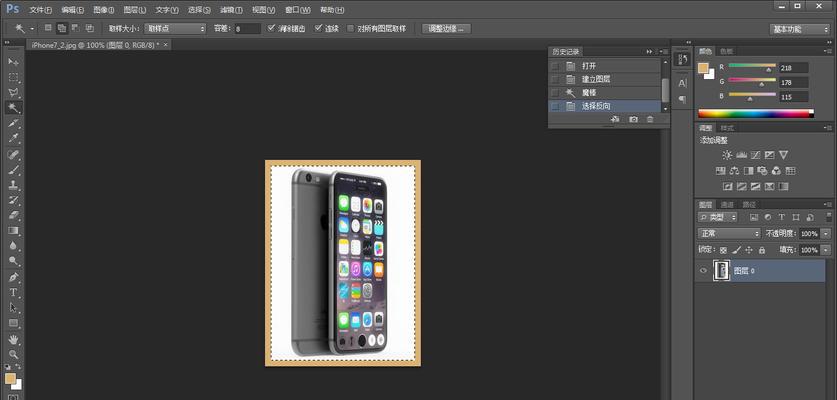The width and height of the screenshot is (837, 400).
Task: Select the Gradient tool
Action: [13, 231]
